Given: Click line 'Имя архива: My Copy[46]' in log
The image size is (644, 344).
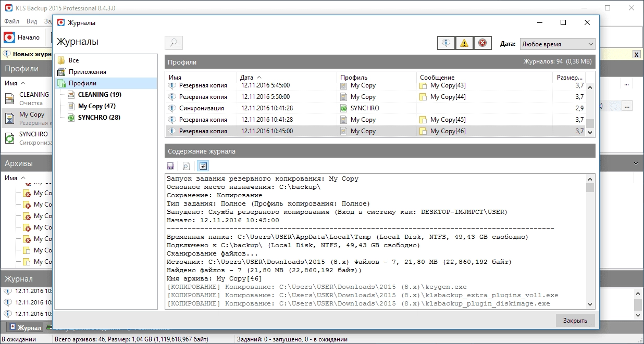Looking at the screenshot, I should tap(214, 279).
